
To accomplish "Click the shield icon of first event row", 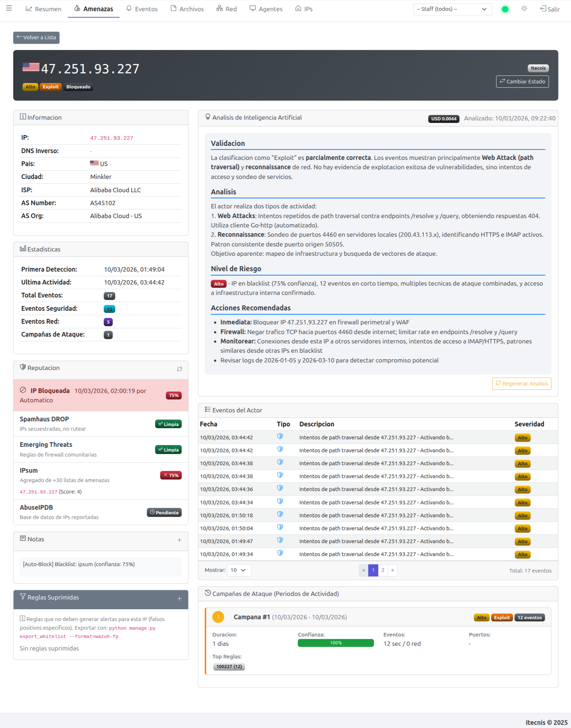I will point(280,436).
